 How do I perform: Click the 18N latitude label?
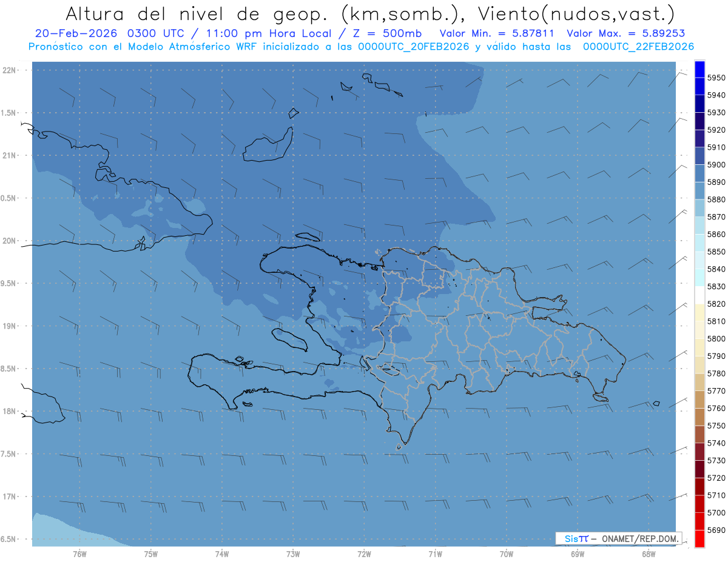[x=10, y=411]
